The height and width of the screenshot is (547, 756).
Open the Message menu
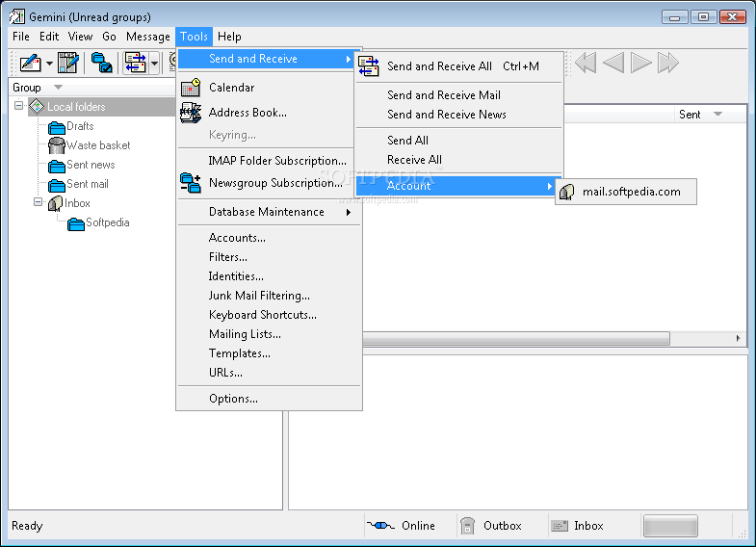(148, 37)
